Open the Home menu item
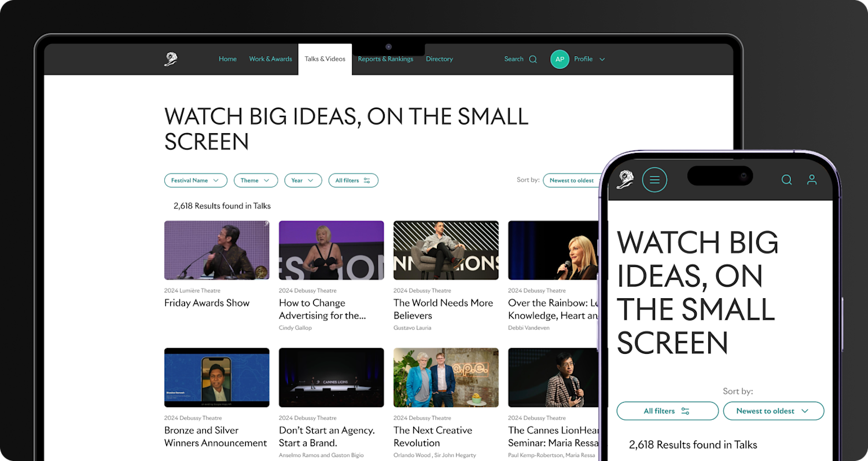Screen dimensions: 868x461 (x=227, y=59)
